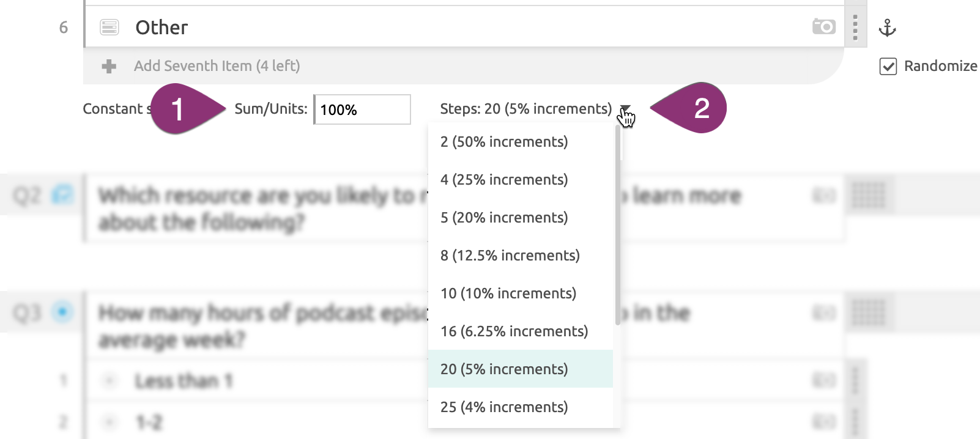The image size is (980, 439).
Task: Open the Steps dropdown arrow
Action: click(625, 109)
